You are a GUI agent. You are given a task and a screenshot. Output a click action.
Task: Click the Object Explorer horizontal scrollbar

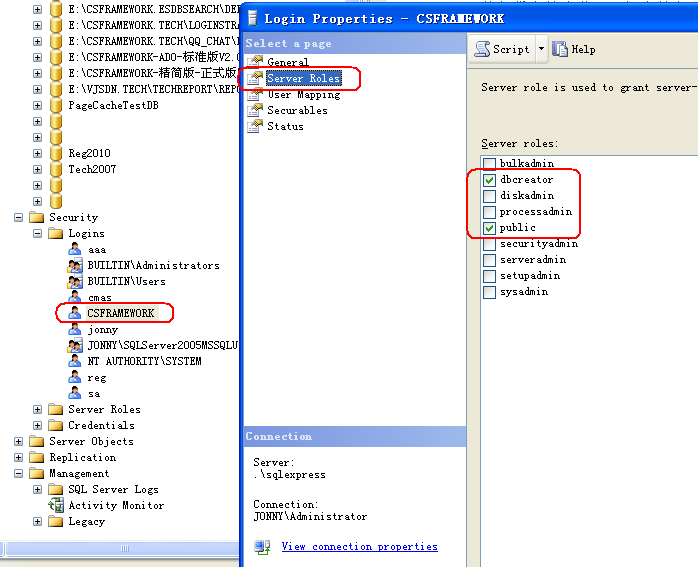tap(120, 548)
